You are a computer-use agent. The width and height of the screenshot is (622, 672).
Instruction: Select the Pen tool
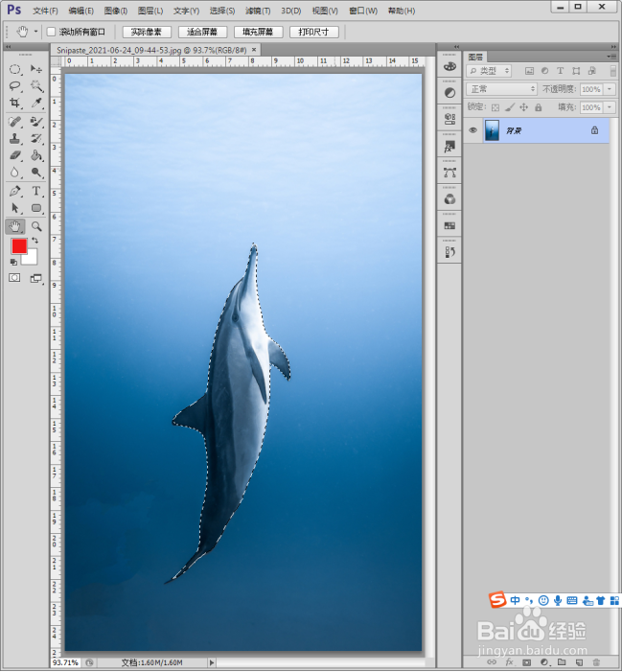(x=14, y=191)
